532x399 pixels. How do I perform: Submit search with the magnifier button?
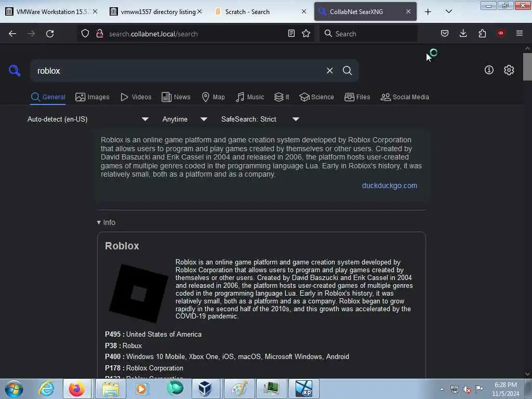pos(347,71)
